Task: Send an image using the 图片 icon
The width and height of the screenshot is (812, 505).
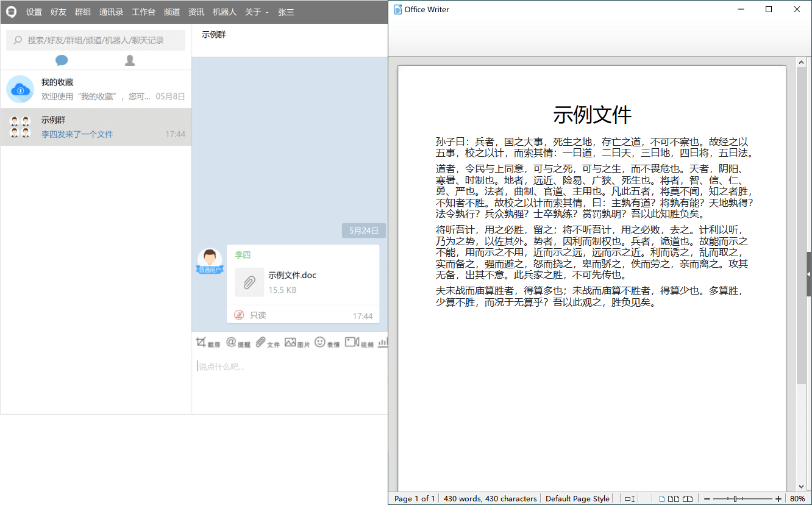Action: 297,342
